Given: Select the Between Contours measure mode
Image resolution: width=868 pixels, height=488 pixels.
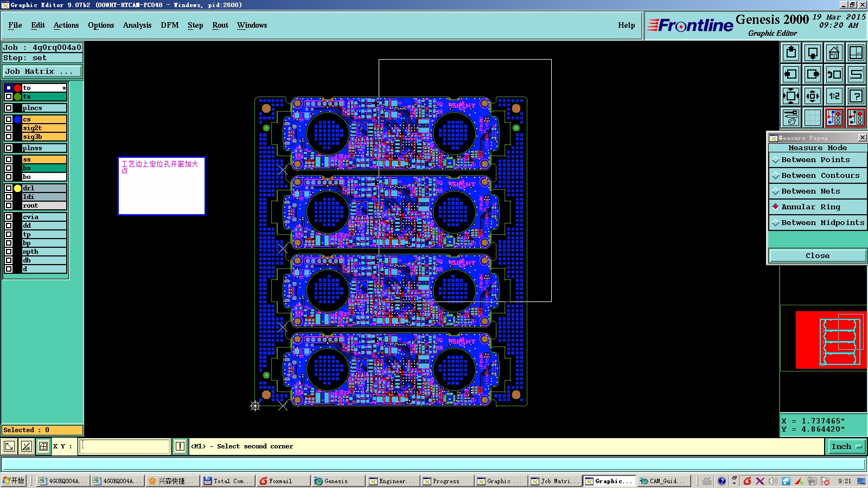Looking at the screenshot, I should (x=818, y=176).
